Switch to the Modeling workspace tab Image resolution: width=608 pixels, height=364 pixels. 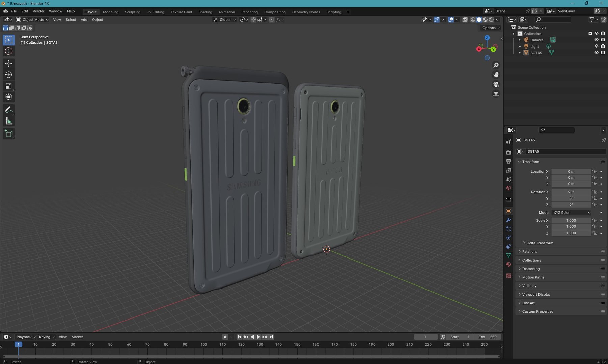(x=111, y=12)
